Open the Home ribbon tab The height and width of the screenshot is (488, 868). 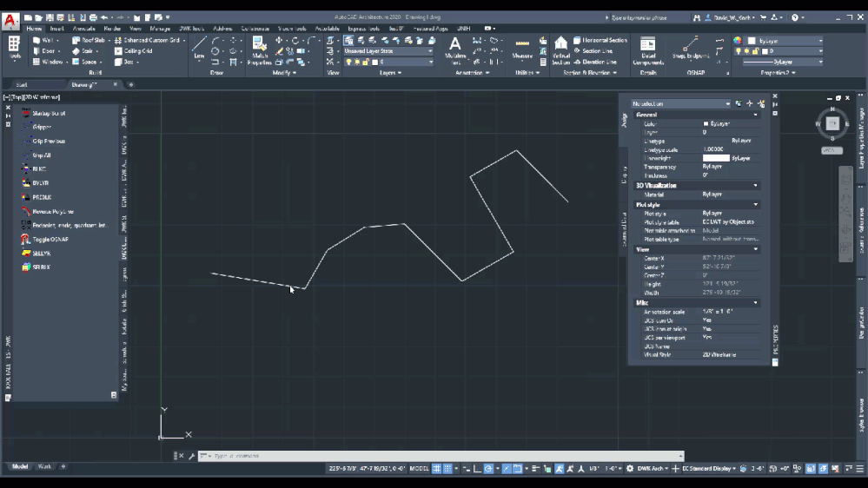click(34, 28)
